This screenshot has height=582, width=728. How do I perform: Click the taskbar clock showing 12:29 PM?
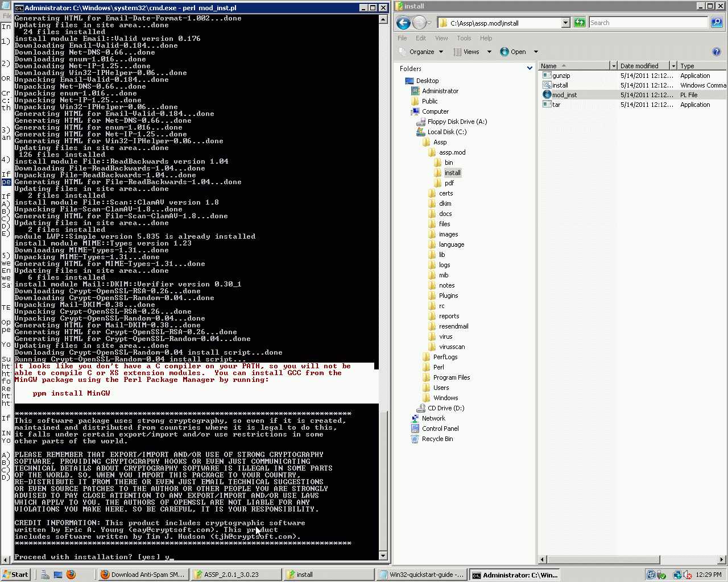click(x=708, y=575)
